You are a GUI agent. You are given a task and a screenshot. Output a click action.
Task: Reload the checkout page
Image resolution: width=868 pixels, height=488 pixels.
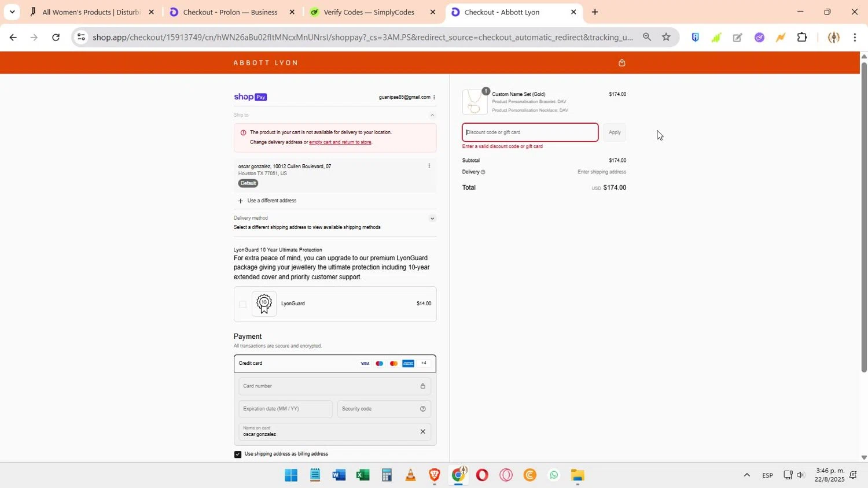56,38
